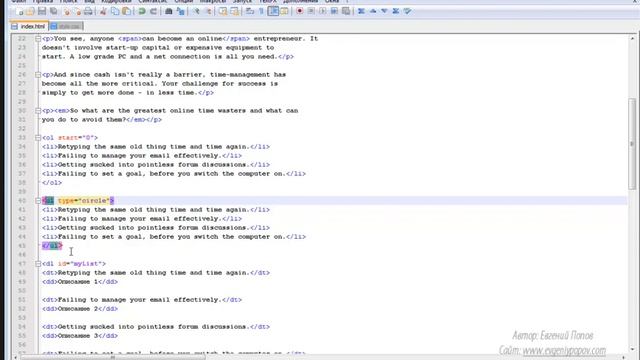
Task: Toggle synchronized vertical scrolling icon
Action: pyautogui.click(x=223, y=11)
